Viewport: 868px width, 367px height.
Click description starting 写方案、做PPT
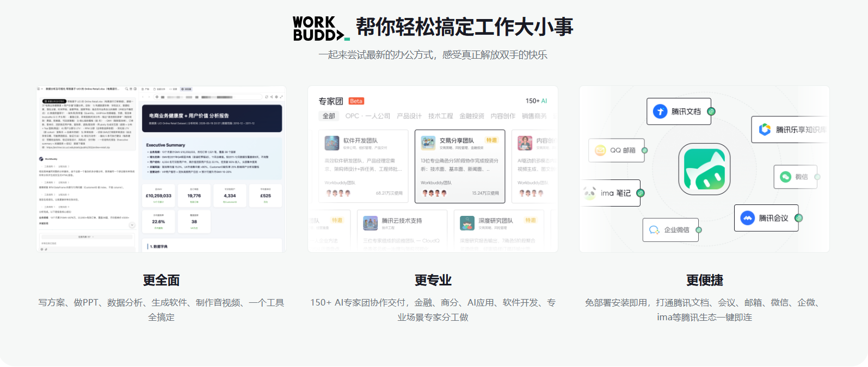coord(161,310)
